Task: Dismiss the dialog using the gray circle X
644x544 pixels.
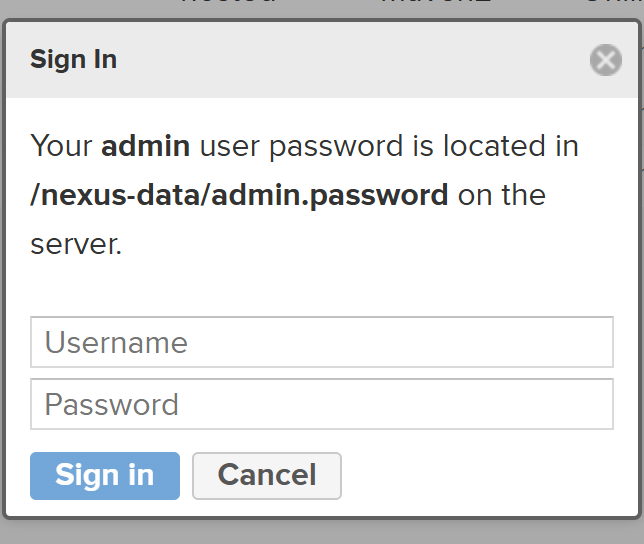Action: click(x=605, y=60)
